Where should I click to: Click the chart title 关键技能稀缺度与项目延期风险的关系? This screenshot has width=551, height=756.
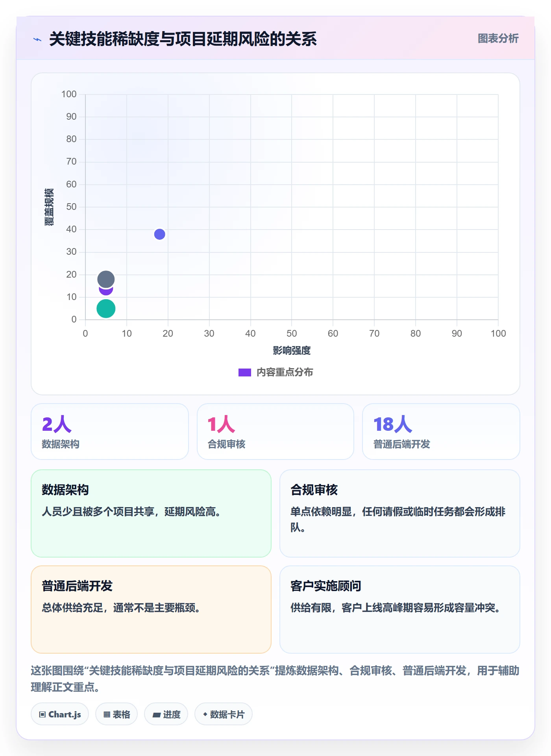[x=183, y=39]
